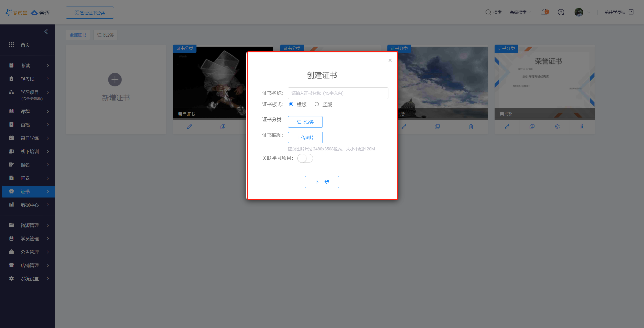
Task: Click the settings gear on 荣誉奖 card
Action: pos(557,126)
